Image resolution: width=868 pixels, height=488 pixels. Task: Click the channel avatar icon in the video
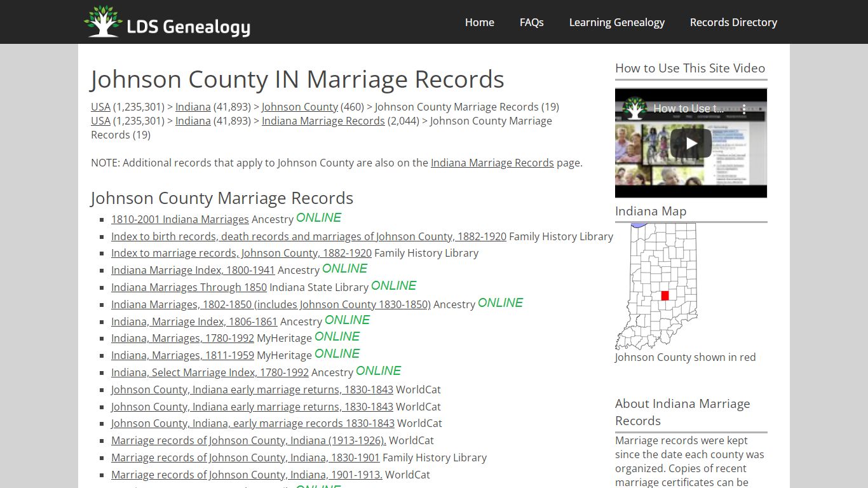(634, 109)
